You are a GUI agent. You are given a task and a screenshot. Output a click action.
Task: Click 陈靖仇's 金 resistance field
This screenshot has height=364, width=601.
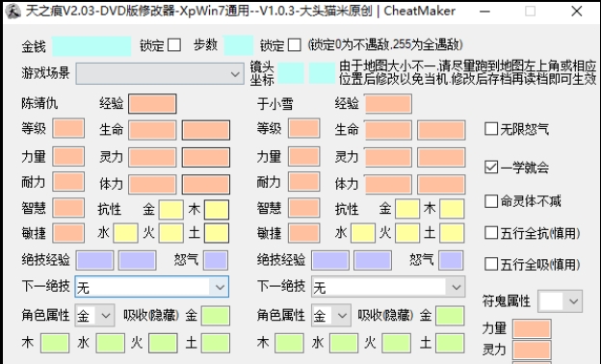171,210
